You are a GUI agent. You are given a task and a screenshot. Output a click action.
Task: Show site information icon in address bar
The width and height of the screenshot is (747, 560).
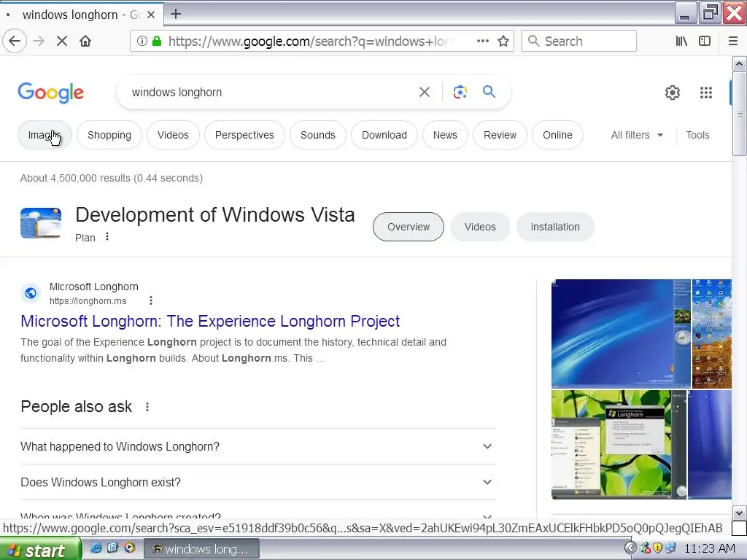tap(142, 41)
